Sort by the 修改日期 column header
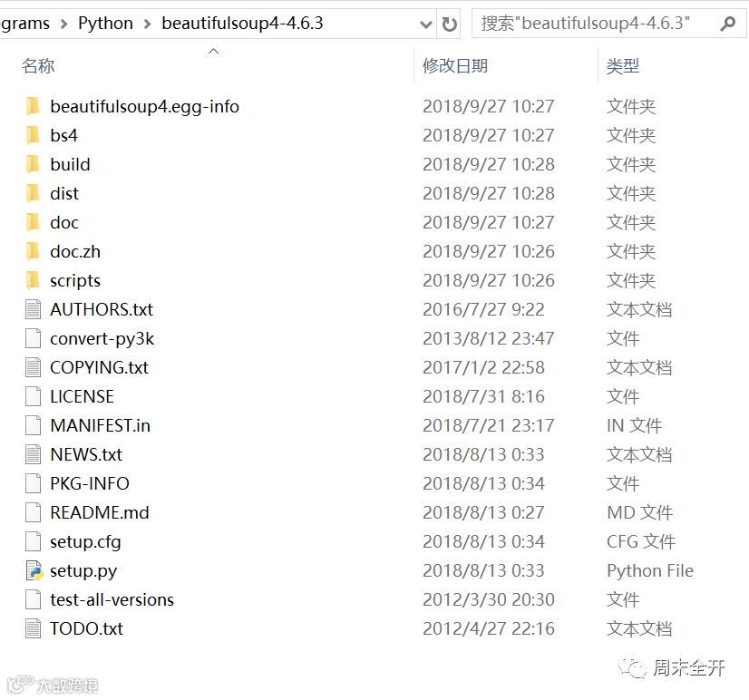This screenshot has width=749, height=700. pos(455,66)
